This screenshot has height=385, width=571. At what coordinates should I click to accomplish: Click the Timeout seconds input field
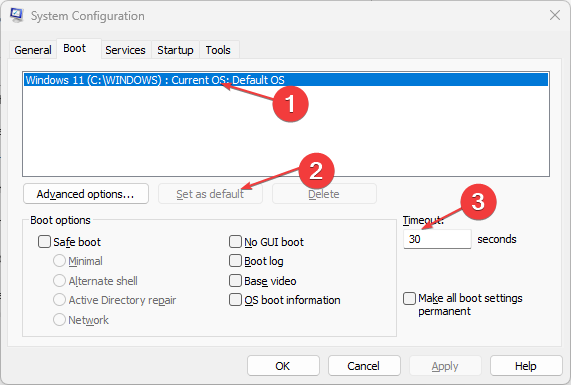(x=437, y=239)
